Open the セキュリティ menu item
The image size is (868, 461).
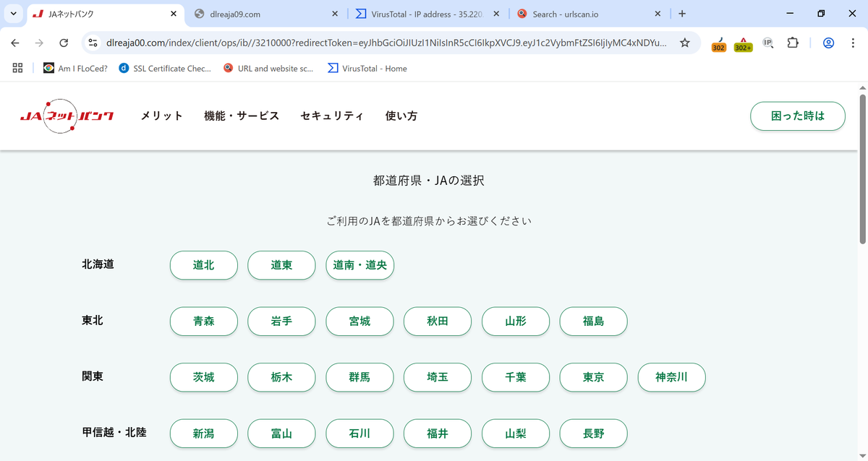(x=332, y=116)
